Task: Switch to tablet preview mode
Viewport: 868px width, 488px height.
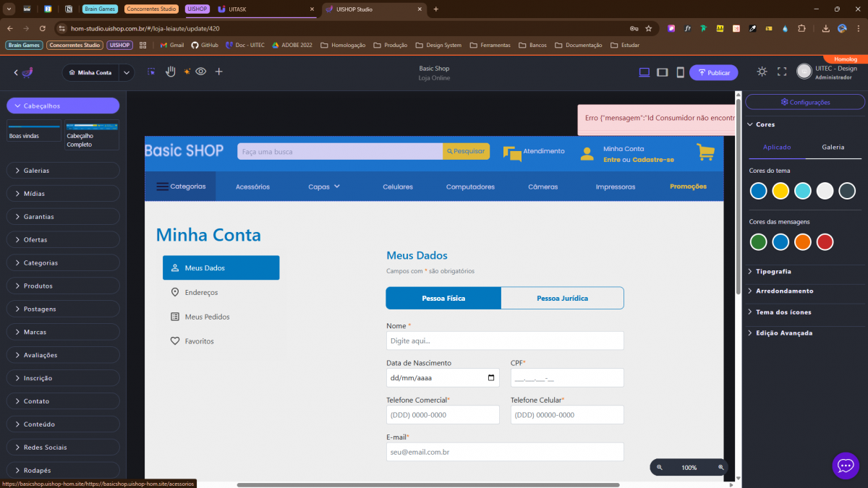Action: tap(662, 72)
